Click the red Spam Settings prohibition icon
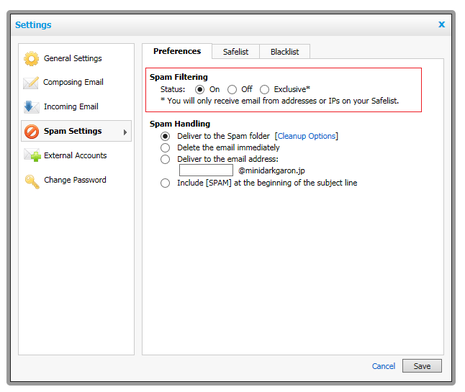 tap(32, 132)
